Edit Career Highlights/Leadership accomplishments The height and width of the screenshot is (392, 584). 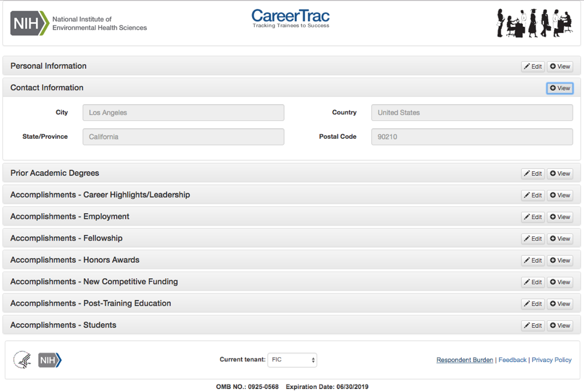(x=532, y=195)
